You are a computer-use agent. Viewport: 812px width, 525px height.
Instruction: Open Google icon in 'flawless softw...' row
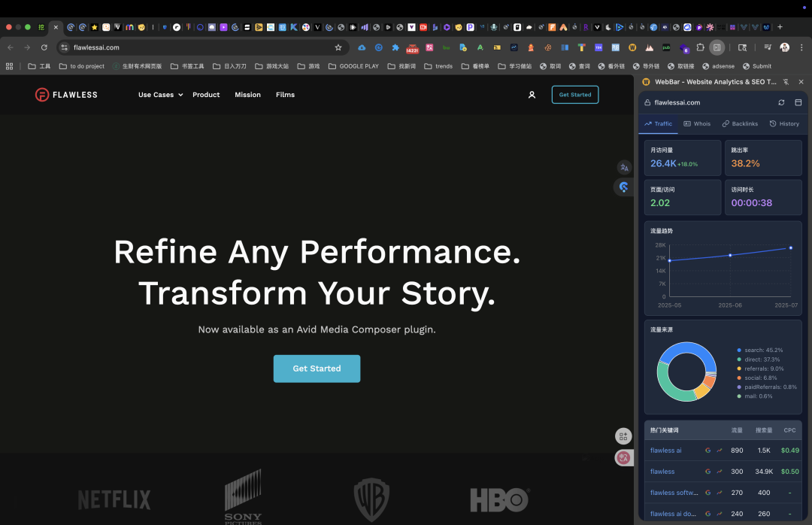coord(708,493)
